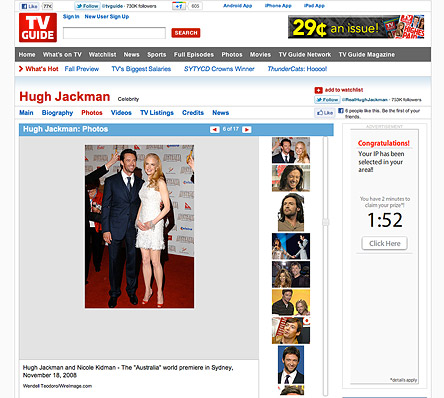
Task: Click the Facebook Like button at top
Action: (x=30, y=6)
